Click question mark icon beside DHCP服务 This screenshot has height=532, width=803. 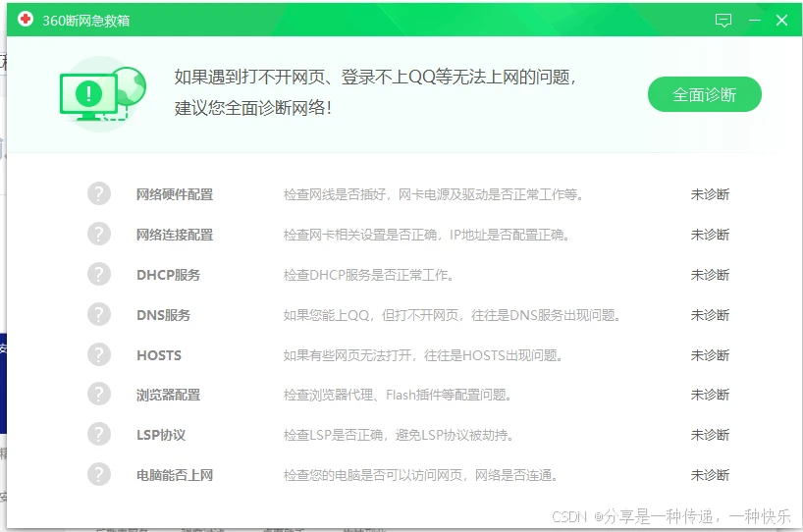pyautogui.click(x=99, y=275)
